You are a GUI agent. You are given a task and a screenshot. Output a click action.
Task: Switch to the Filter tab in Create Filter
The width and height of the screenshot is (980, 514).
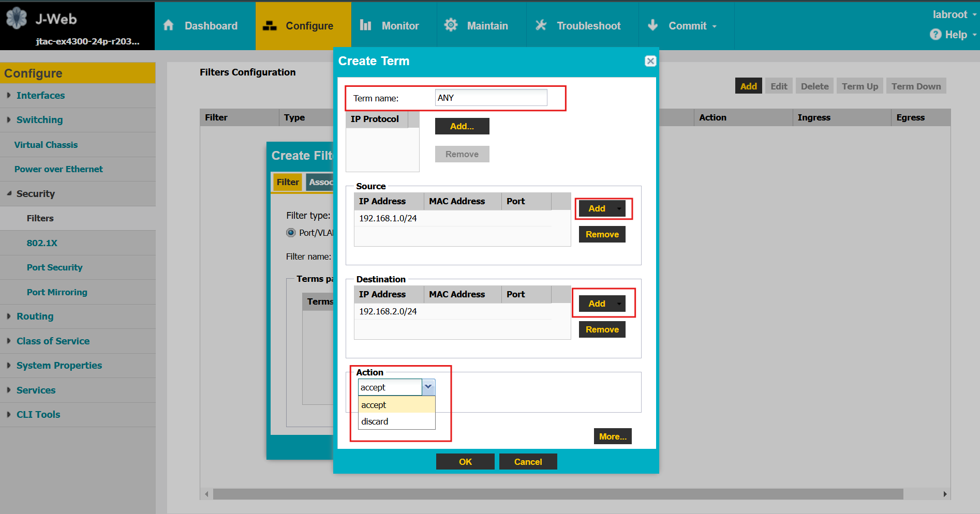click(x=288, y=182)
